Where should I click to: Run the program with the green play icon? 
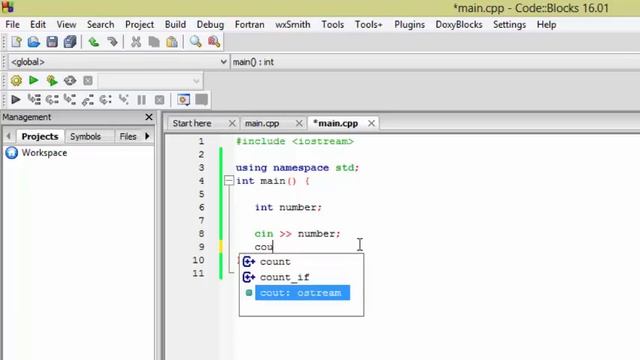click(x=34, y=80)
